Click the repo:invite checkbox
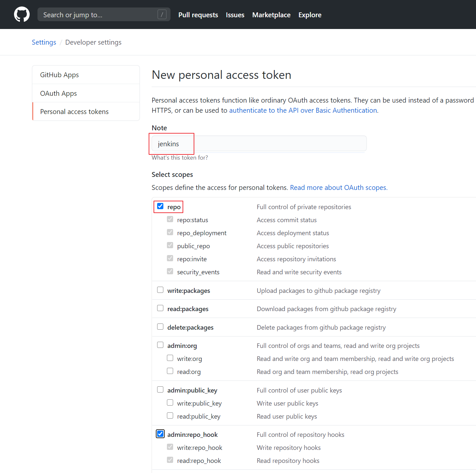The width and height of the screenshot is (476, 473). tap(170, 258)
